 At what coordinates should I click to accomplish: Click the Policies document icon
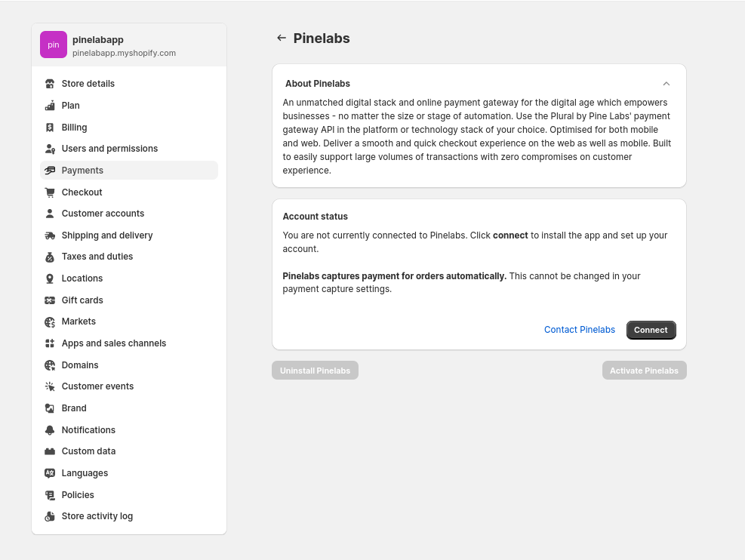(50, 495)
